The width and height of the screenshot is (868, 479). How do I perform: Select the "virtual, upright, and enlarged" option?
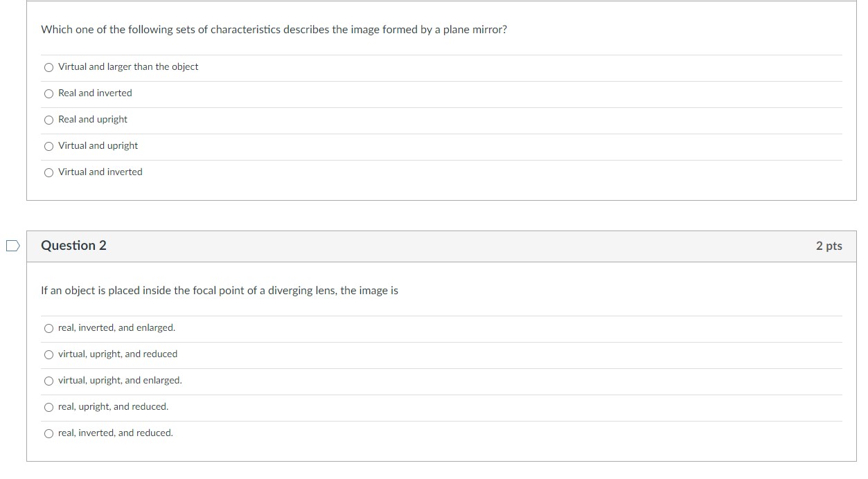(x=48, y=381)
